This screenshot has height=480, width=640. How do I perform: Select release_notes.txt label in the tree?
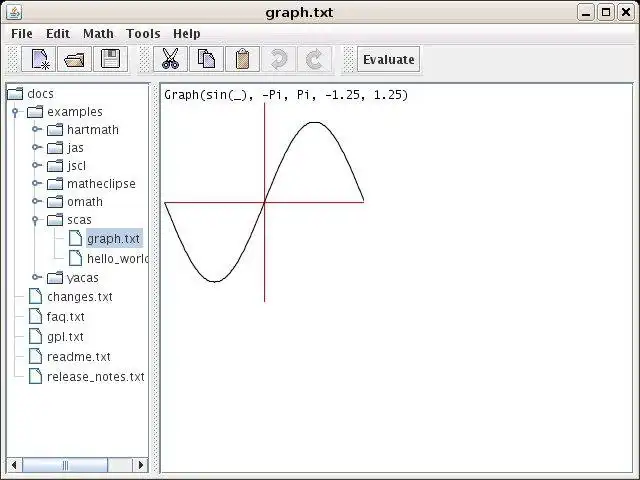coord(96,377)
